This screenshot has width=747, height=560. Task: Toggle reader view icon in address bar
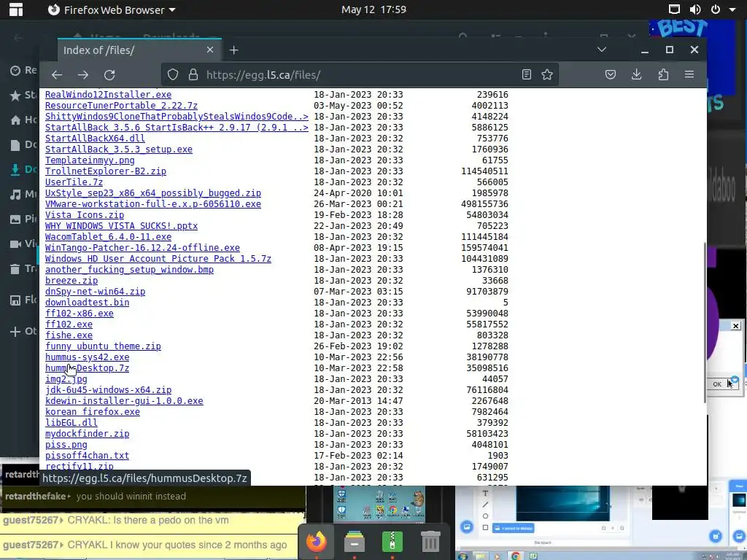pos(527,74)
